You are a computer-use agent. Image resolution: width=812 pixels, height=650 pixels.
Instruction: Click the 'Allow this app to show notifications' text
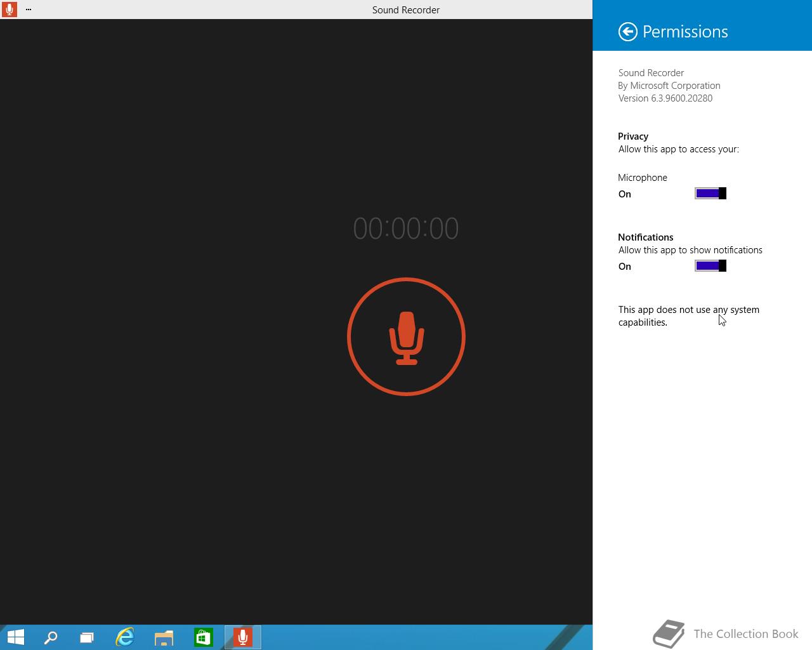point(690,250)
